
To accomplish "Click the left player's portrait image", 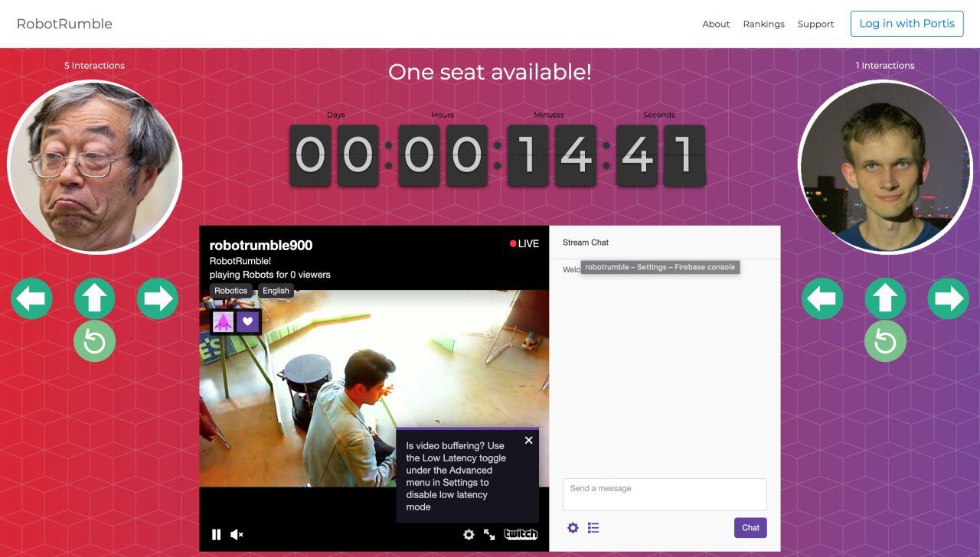I will coord(94,167).
